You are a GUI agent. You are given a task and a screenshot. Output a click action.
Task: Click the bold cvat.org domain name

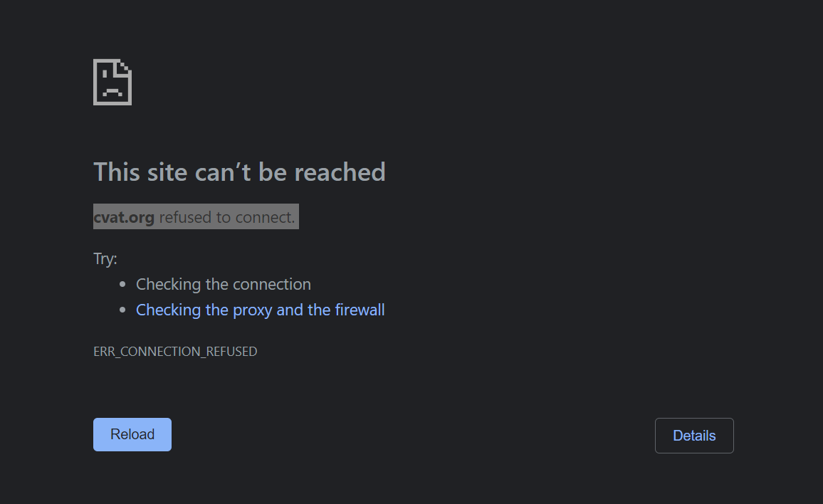point(124,216)
